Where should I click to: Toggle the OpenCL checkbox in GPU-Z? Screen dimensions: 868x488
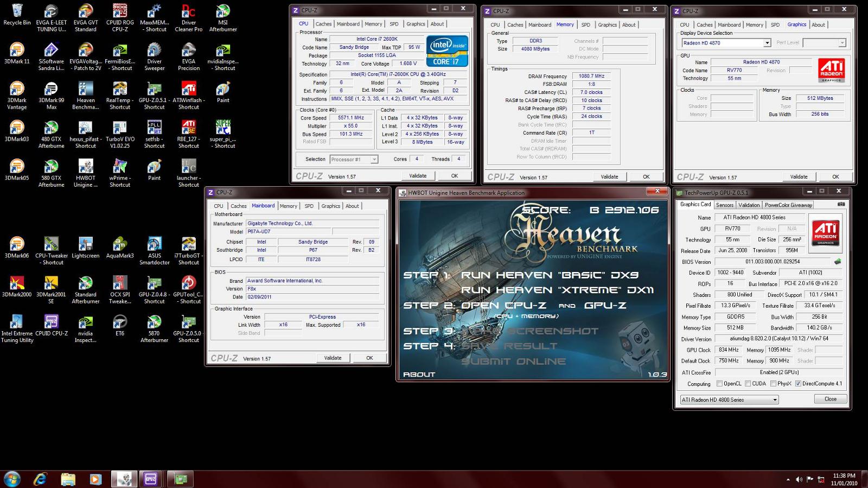click(719, 384)
